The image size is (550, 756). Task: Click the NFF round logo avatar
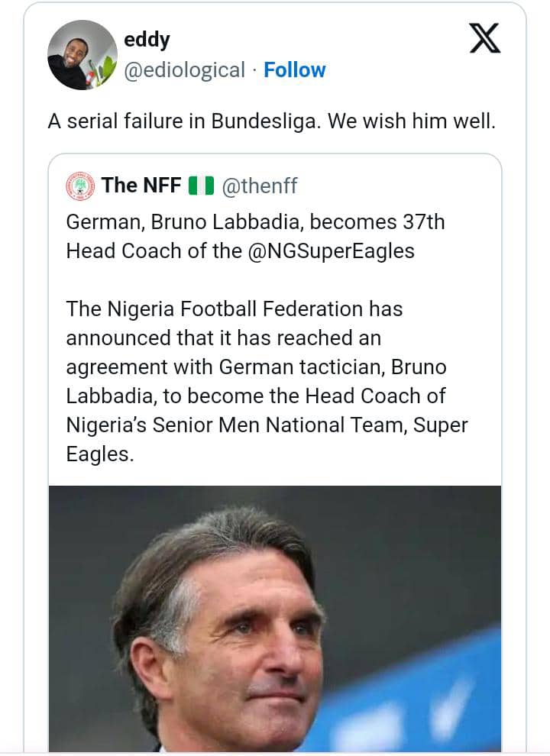coord(80,185)
